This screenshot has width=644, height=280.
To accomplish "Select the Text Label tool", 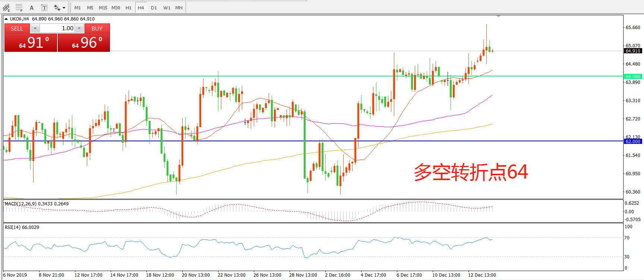I will [x=44, y=8].
